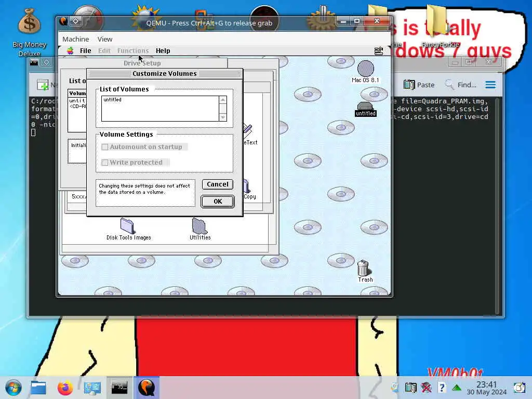
Task: Click the New Tab icon in terminal window
Action: (x=43, y=85)
